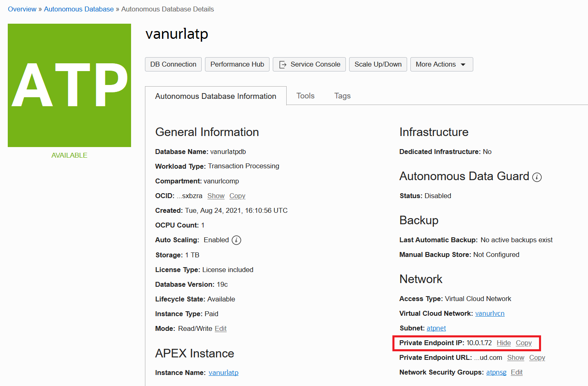
Task: Expand More Actions menu chevron
Action: tap(463, 64)
